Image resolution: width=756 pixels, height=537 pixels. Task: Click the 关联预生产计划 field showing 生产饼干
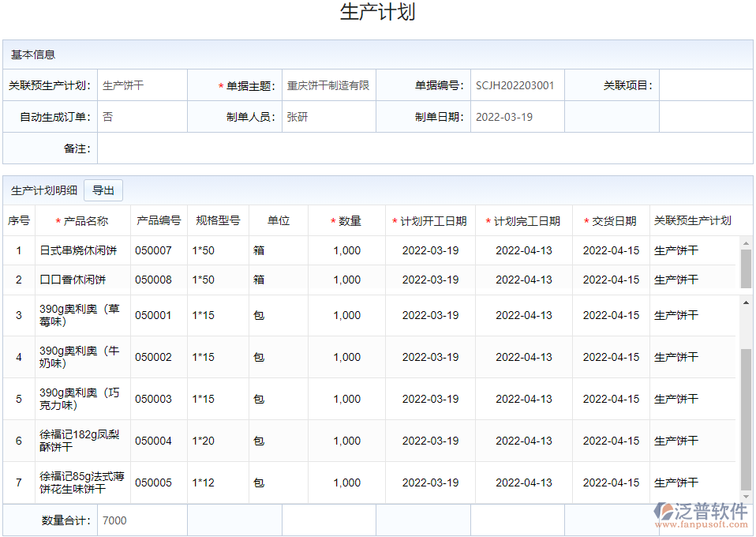point(140,85)
